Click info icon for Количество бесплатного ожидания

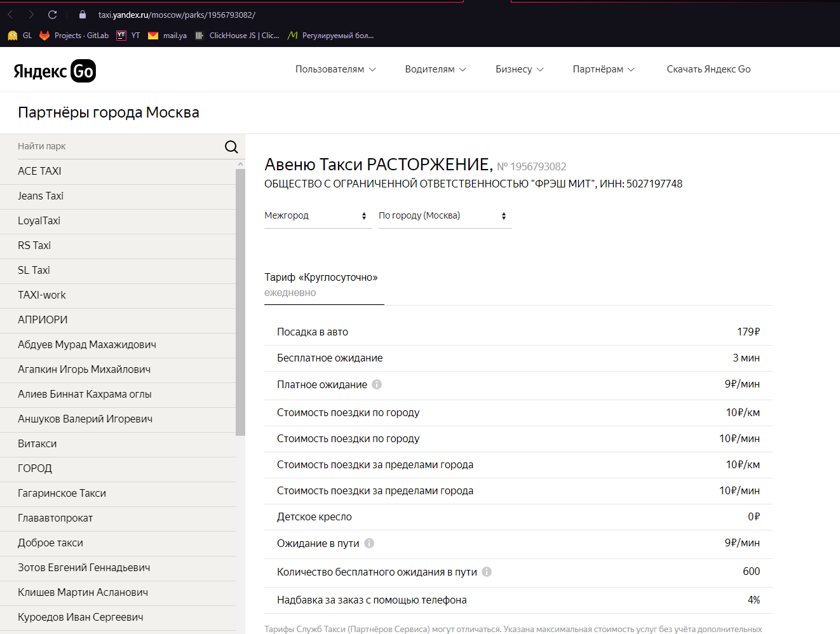pos(487,572)
